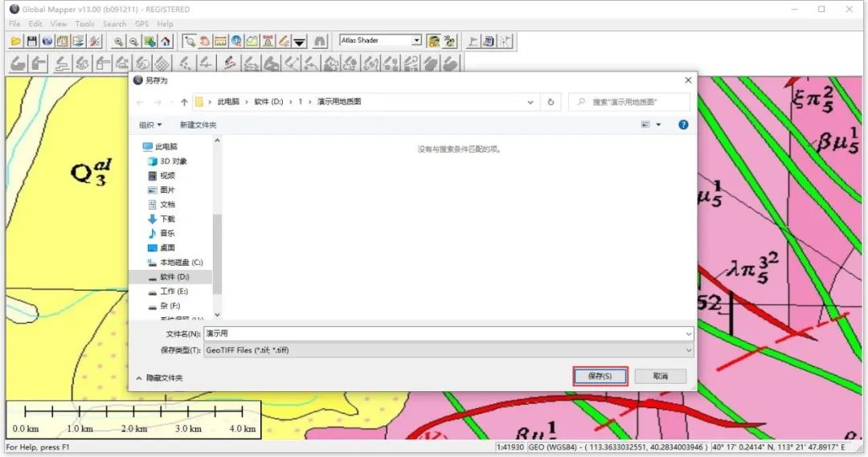Click the black down-arrow toolbar icon
Viewport: 868px width, 457px height.
pyautogui.click(x=300, y=41)
